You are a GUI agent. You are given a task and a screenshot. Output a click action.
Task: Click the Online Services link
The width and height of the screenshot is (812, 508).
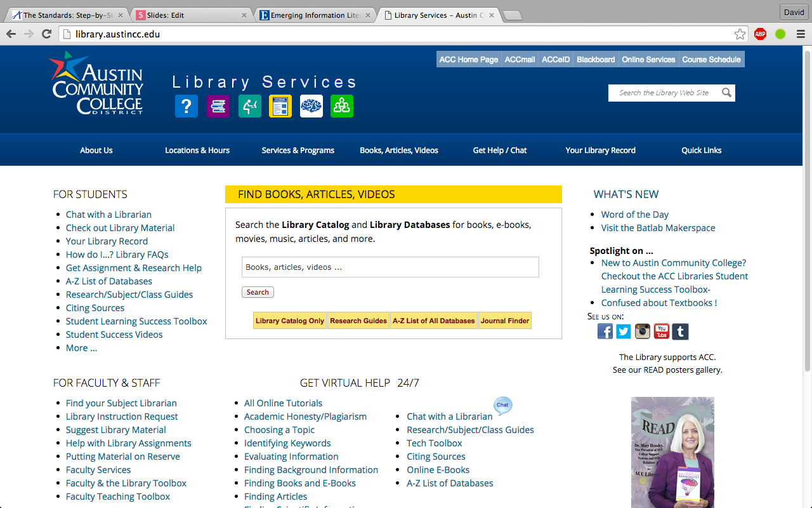point(648,60)
